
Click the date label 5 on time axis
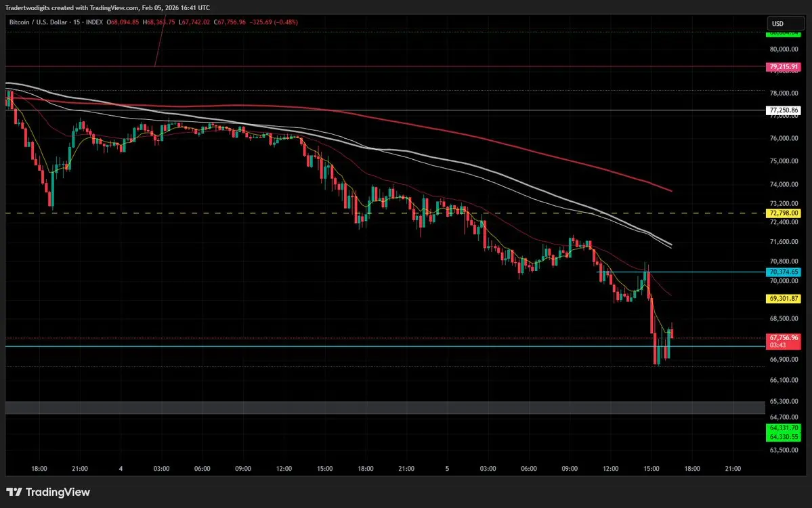click(447, 469)
